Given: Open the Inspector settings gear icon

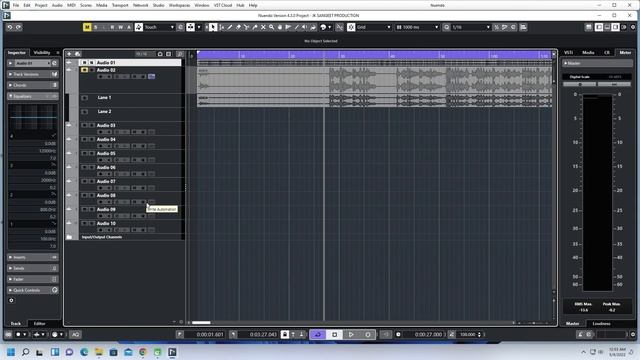Looking at the screenshot, I should click(x=11, y=300).
